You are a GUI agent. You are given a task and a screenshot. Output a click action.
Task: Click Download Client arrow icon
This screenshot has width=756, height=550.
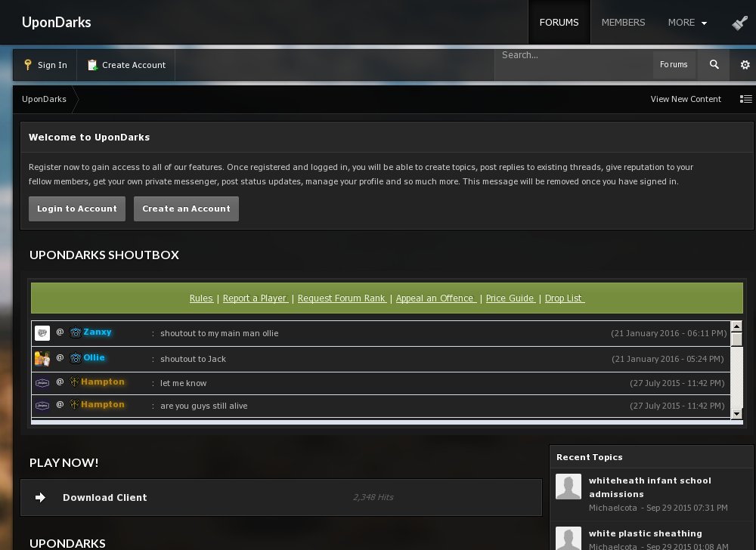coord(41,497)
